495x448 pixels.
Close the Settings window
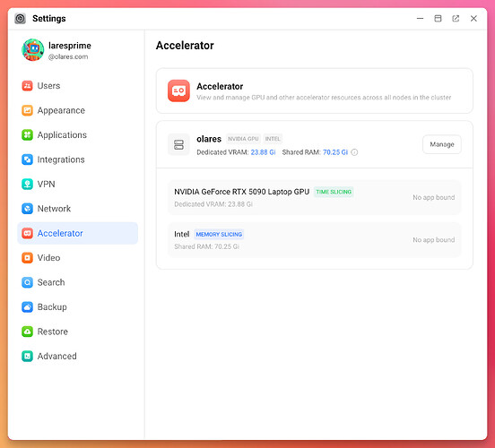[x=473, y=19]
